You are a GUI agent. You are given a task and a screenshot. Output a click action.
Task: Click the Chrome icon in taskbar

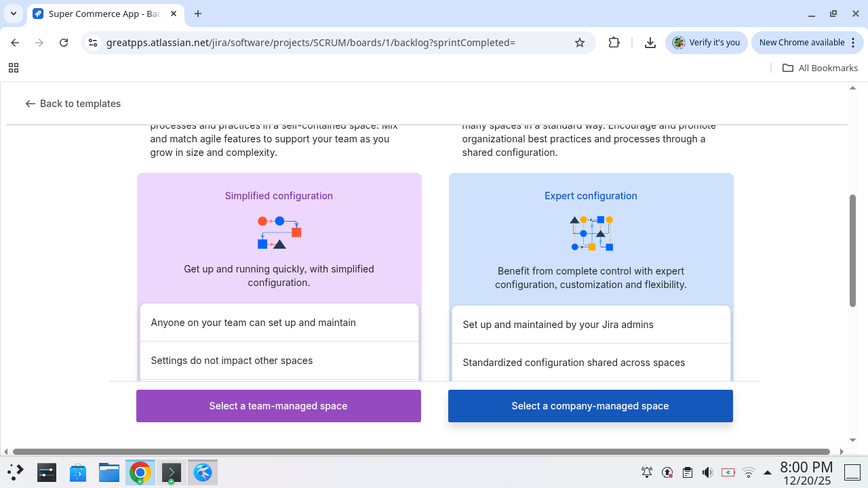click(x=140, y=472)
